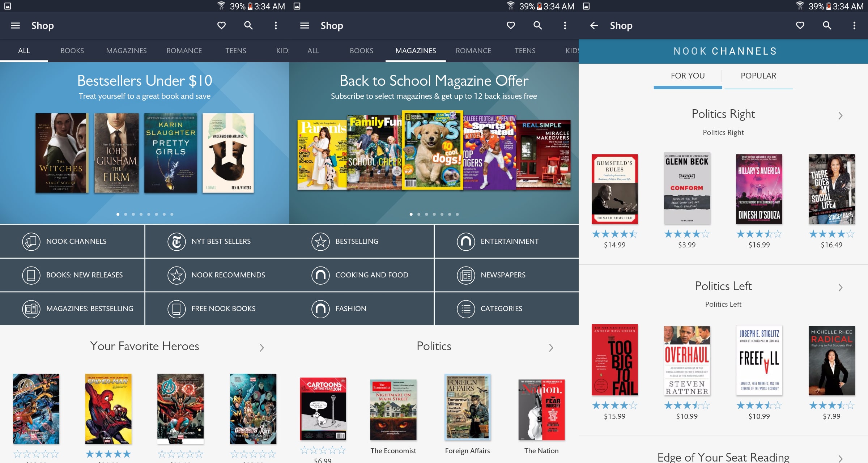Open Too Big to Fail cover
Image resolution: width=868 pixels, height=463 pixels.
pos(614,360)
